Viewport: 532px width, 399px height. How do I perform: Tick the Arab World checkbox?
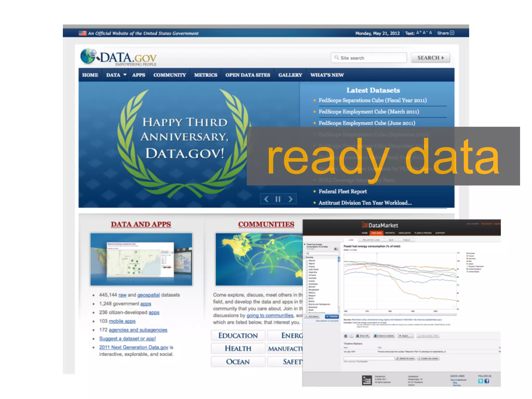point(307,269)
